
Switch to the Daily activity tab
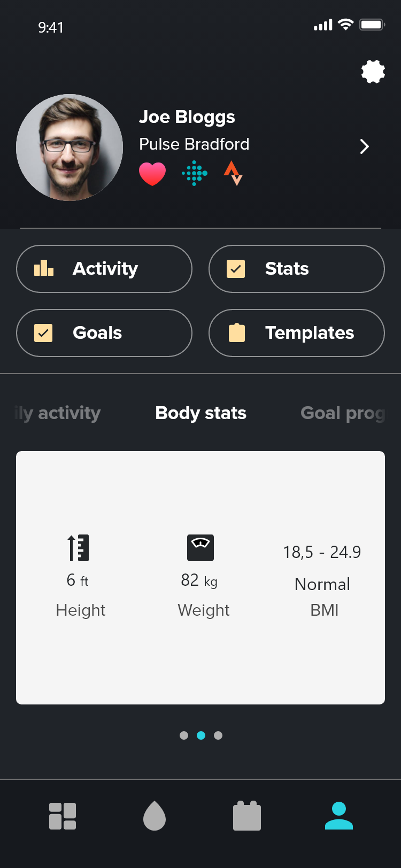pyautogui.click(x=59, y=413)
